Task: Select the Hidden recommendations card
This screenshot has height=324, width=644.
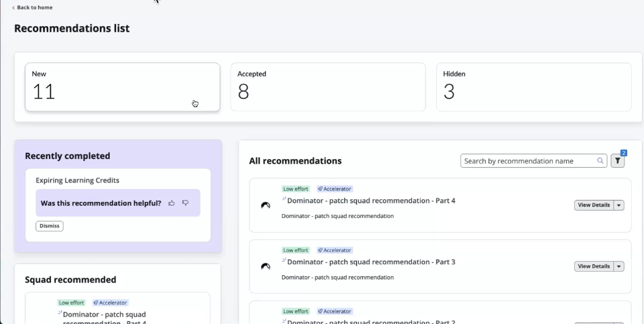Action: click(x=533, y=87)
